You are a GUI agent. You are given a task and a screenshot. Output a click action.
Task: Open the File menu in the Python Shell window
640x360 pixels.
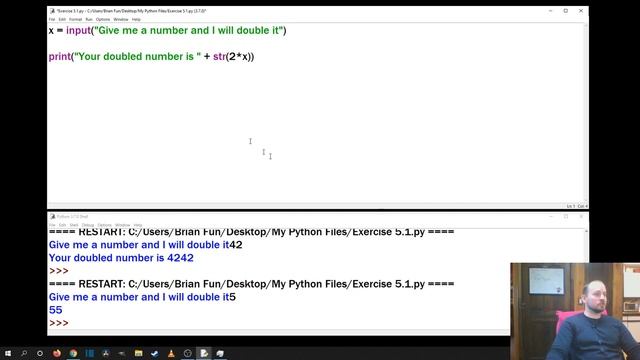[52, 225]
